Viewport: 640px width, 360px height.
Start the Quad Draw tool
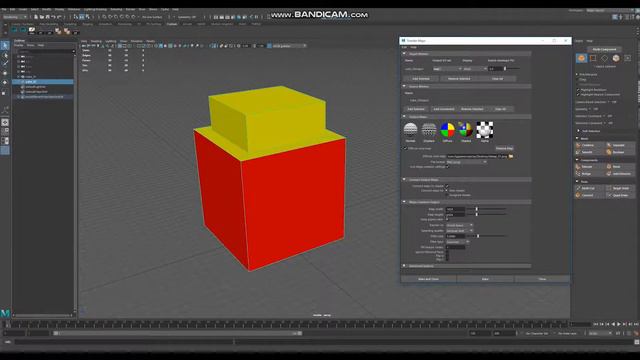pyautogui.click(x=620, y=195)
